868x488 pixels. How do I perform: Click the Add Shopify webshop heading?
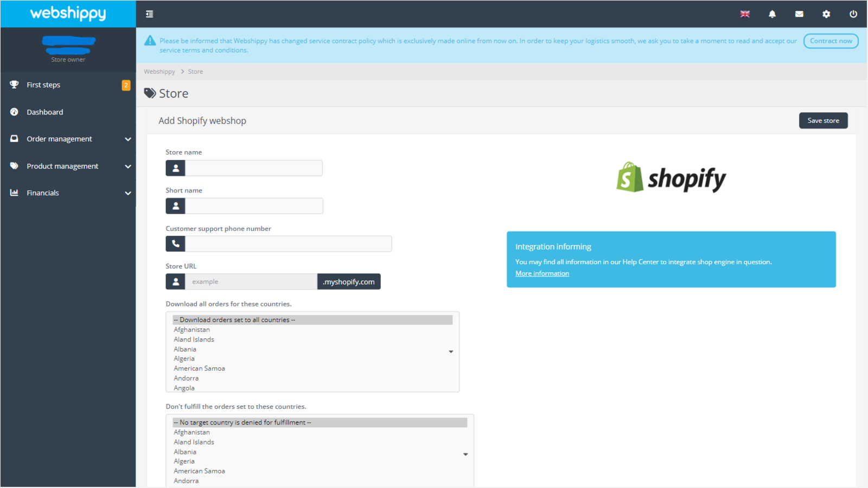pyautogui.click(x=202, y=121)
